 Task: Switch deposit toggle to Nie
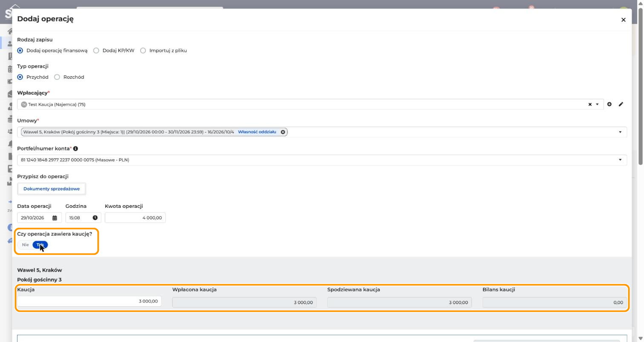[26, 245]
